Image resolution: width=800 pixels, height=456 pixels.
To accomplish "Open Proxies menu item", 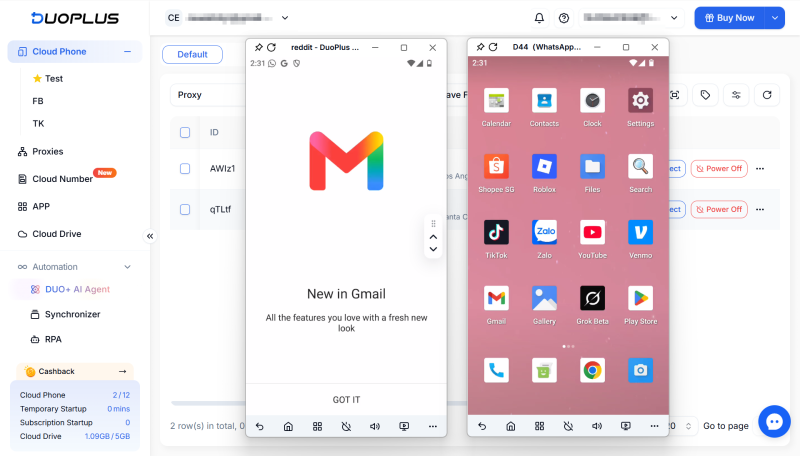I will pos(40,151).
